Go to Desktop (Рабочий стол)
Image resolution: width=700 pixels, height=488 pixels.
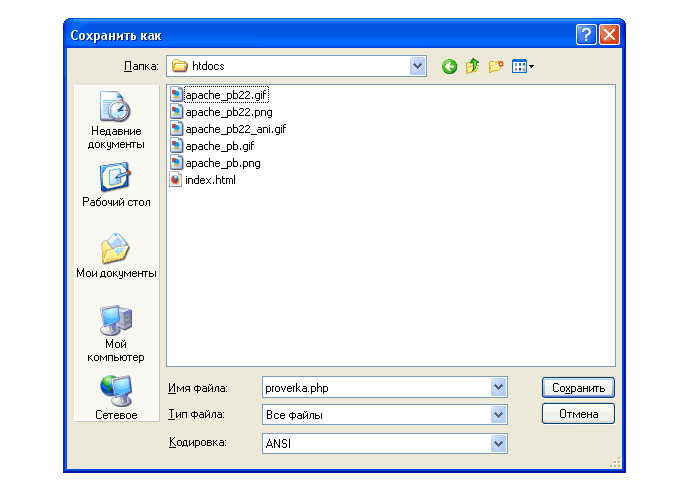point(116,185)
